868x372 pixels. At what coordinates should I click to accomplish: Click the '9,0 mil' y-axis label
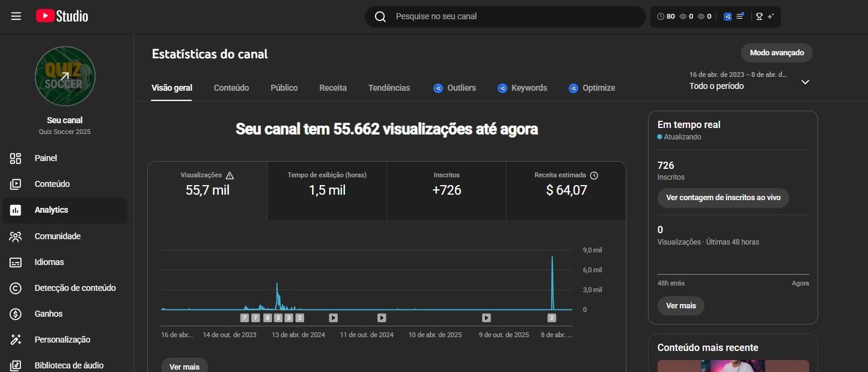click(x=593, y=250)
